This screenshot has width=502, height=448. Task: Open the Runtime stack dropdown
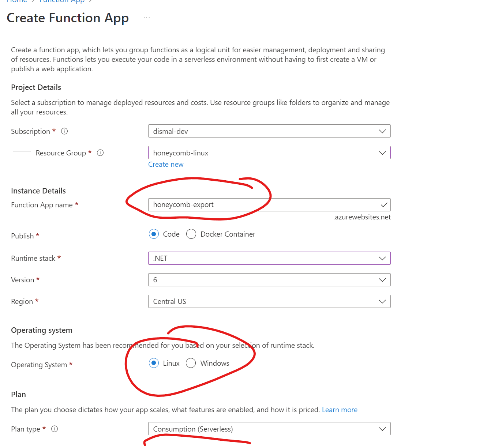(x=269, y=258)
